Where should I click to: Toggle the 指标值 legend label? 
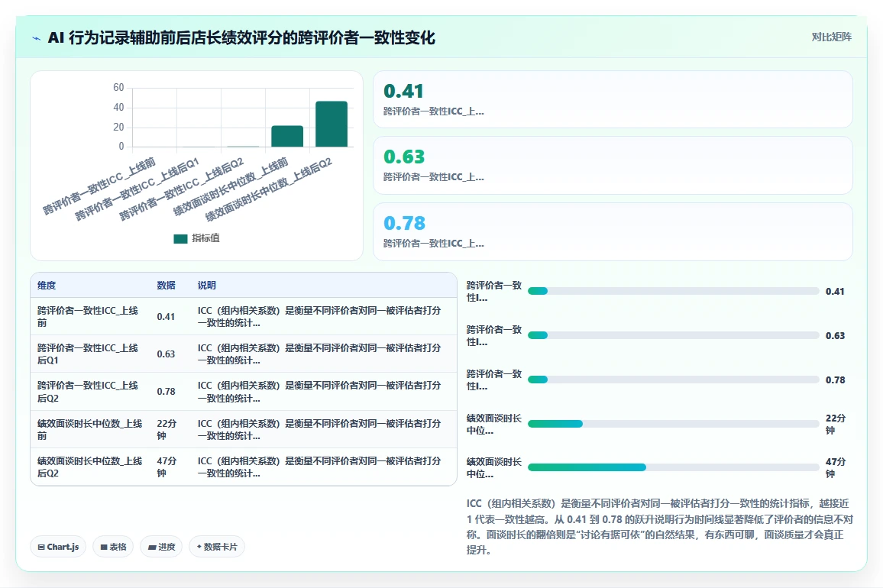[x=205, y=238]
